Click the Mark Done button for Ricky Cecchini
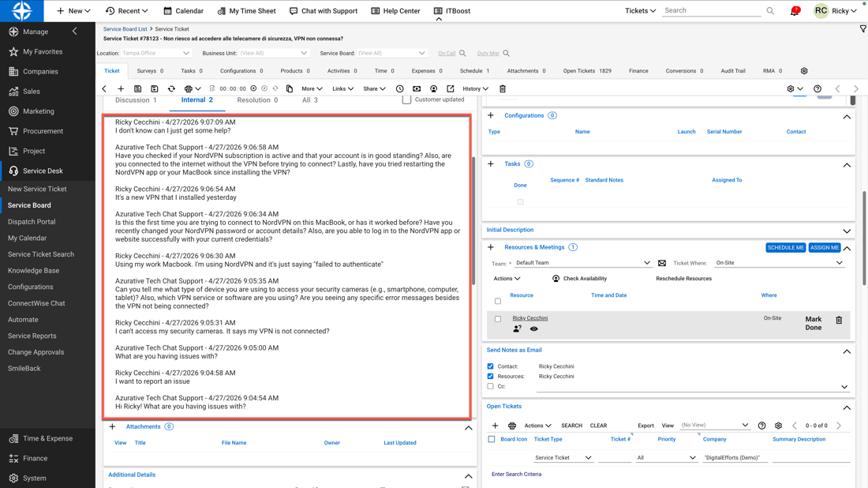Screen dimensions: 868x488 [x=813, y=324]
